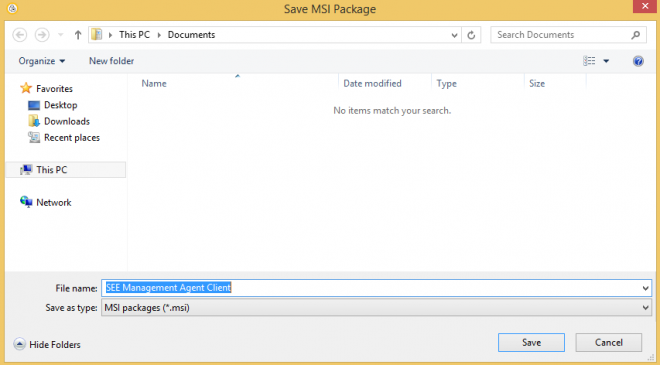Screen dimensions: 660x365
Task: Open the Organize menu
Action: [x=42, y=61]
